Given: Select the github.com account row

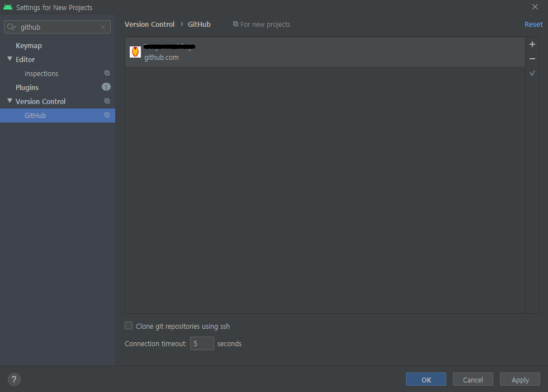Looking at the screenshot, I should point(325,51).
